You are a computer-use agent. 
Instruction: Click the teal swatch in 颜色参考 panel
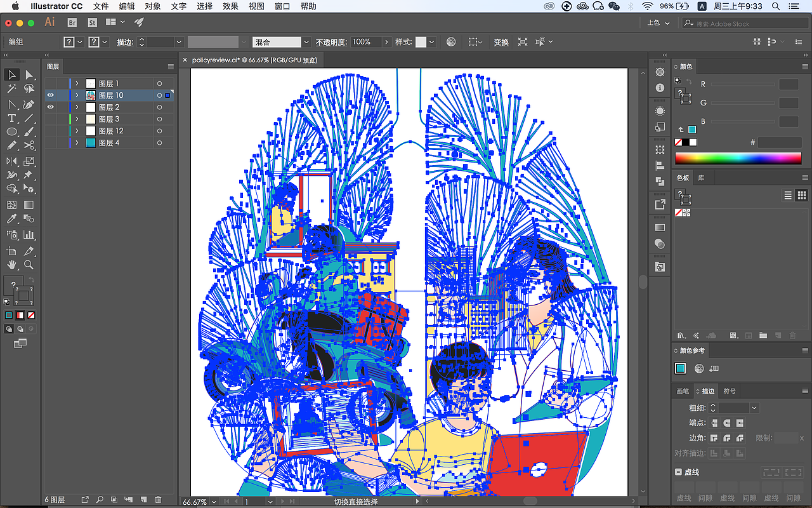pyautogui.click(x=681, y=368)
